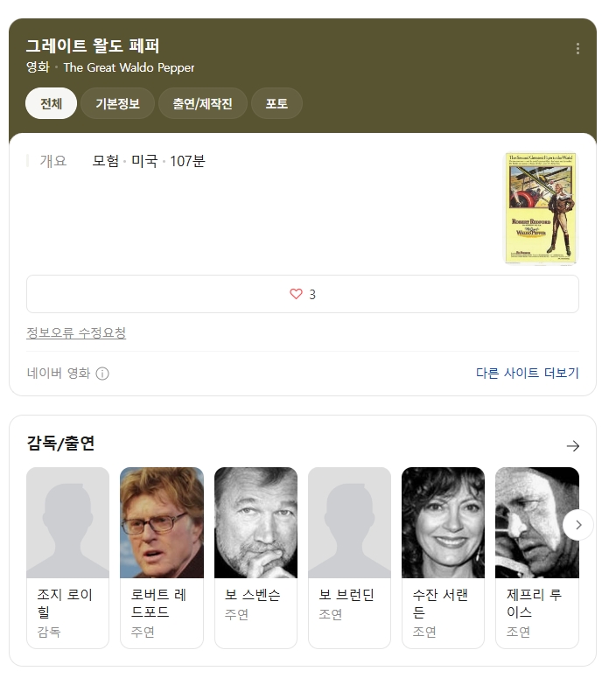Screen dimensions: 616x685
Task: Open full cast list via arrow icon
Action: pos(573,445)
